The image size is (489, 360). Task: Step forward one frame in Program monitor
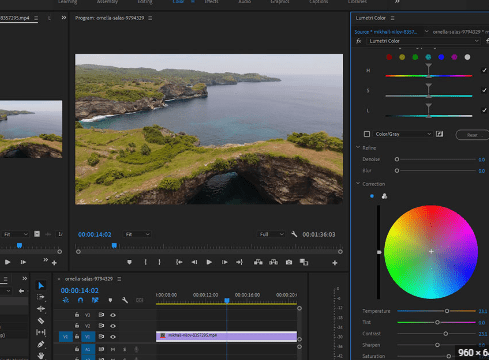click(224, 262)
